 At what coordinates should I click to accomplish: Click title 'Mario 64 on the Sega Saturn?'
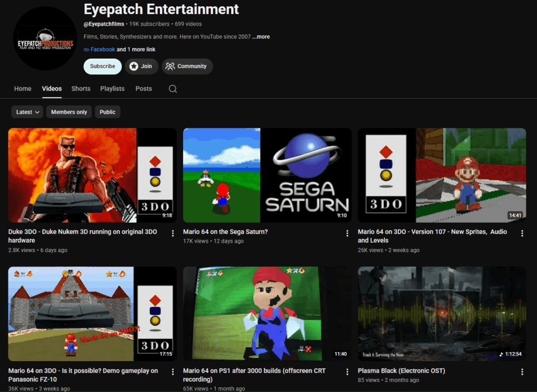click(225, 232)
